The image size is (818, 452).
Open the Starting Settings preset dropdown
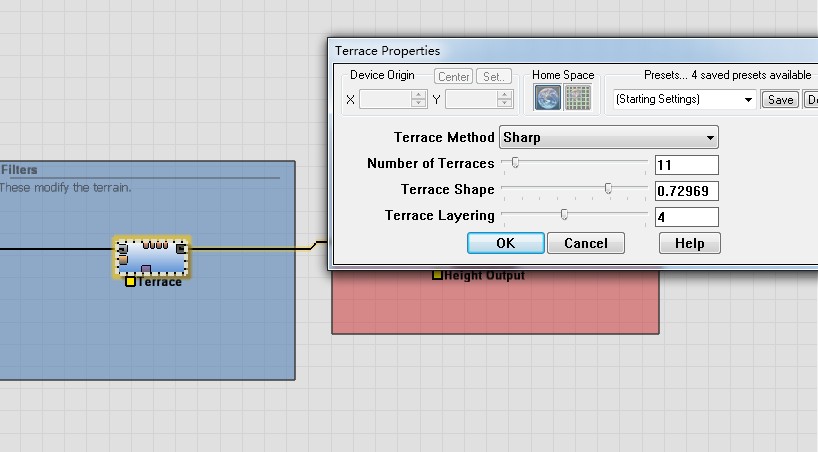pos(684,99)
